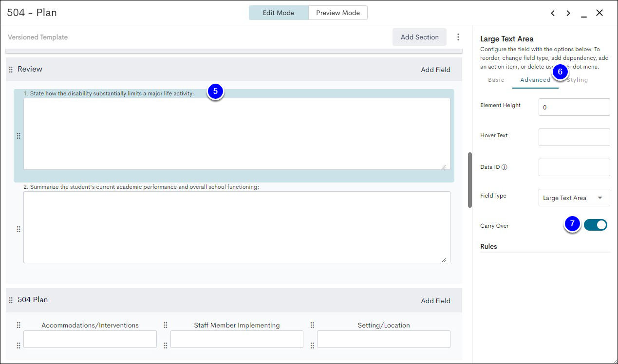Select question 2 label about academic performance
Screen dimensions: 618x364
141,187
